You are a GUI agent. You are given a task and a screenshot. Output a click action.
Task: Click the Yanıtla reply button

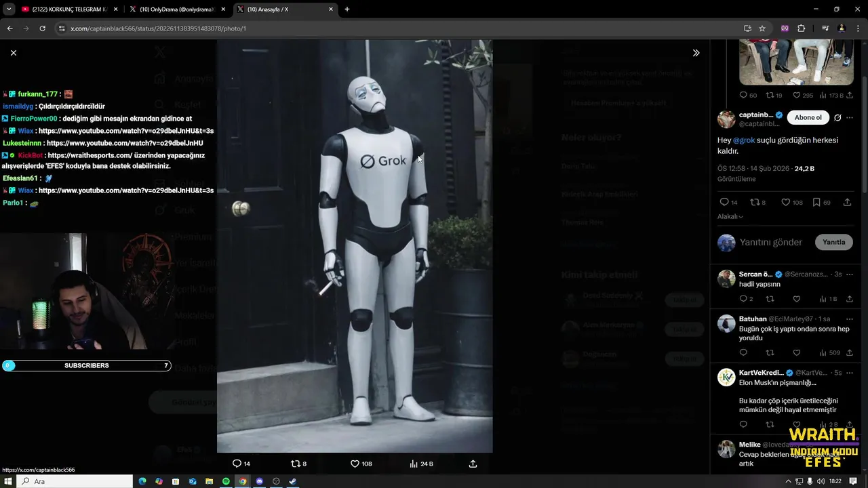833,242
